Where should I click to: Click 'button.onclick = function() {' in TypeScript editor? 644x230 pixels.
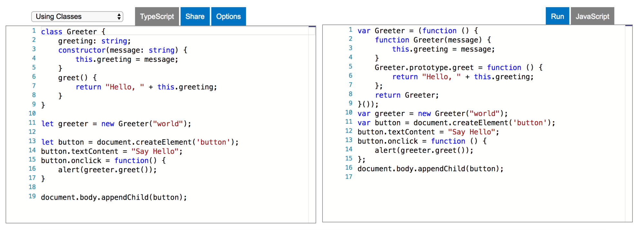(x=103, y=161)
